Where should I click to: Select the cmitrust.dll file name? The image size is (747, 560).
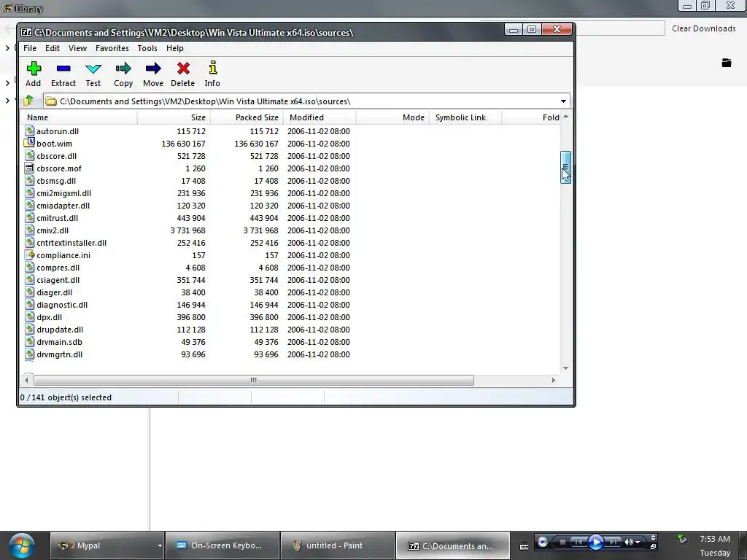tap(57, 218)
